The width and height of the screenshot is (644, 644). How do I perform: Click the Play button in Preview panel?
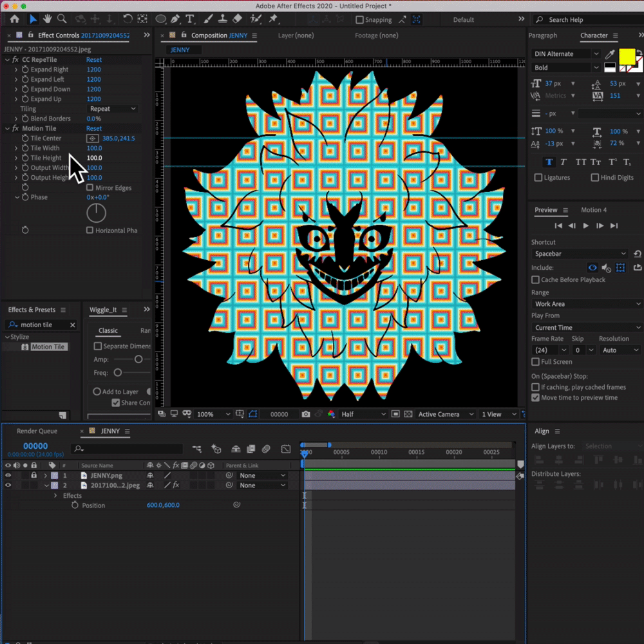585,225
